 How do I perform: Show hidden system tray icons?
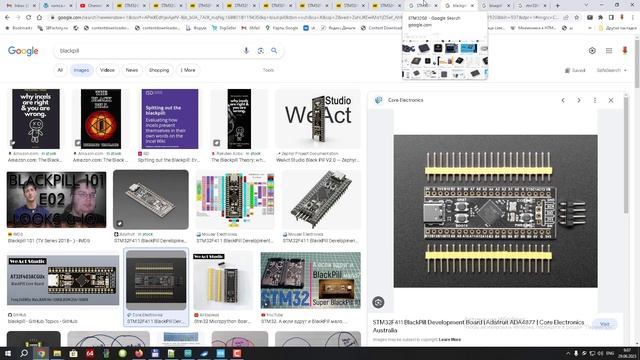click(568, 353)
